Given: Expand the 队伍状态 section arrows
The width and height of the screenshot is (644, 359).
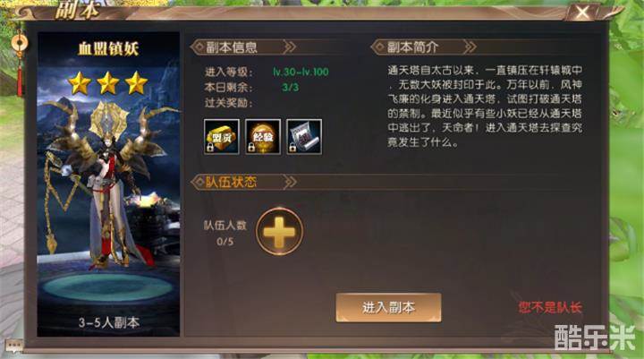Looking at the screenshot, I should coord(290,182).
